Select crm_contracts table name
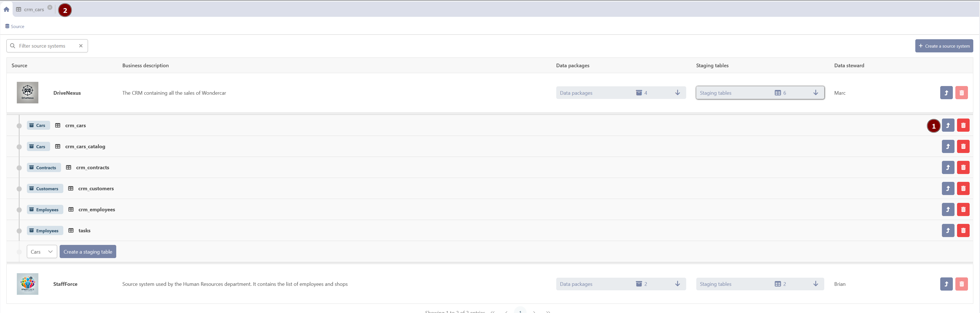The height and width of the screenshot is (313, 980). tap(92, 167)
